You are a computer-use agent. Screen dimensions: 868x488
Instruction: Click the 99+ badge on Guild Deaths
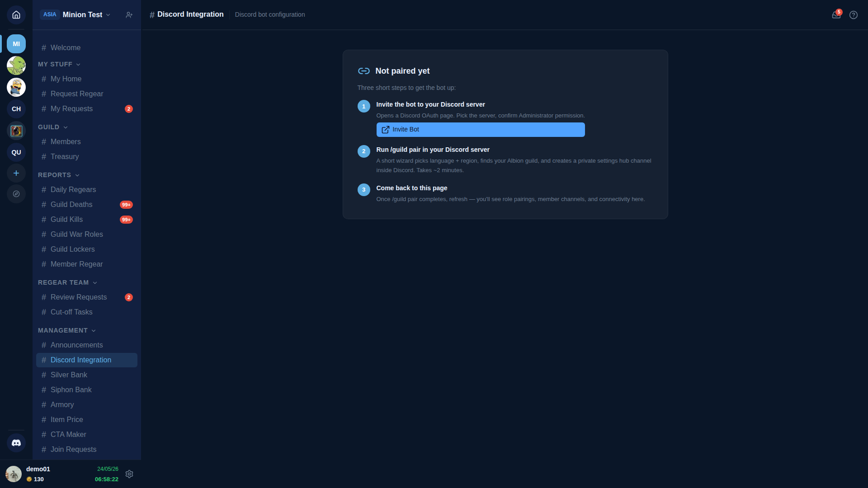click(x=126, y=205)
